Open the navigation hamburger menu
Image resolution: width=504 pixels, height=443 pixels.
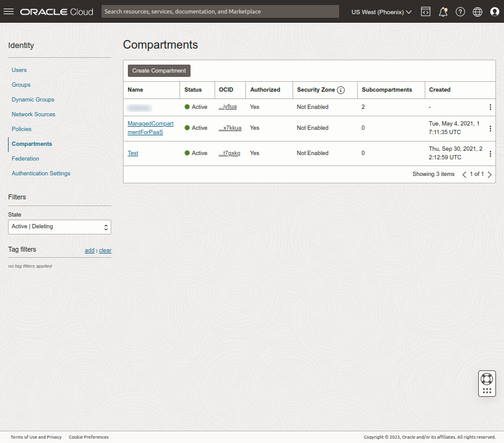(x=9, y=11)
